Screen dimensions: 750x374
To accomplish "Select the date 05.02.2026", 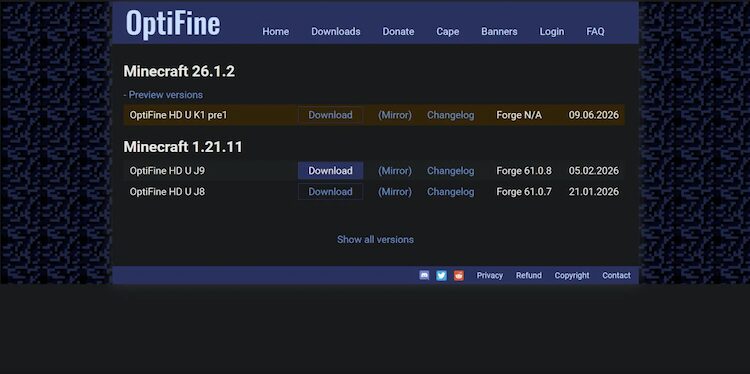I will [594, 171].
